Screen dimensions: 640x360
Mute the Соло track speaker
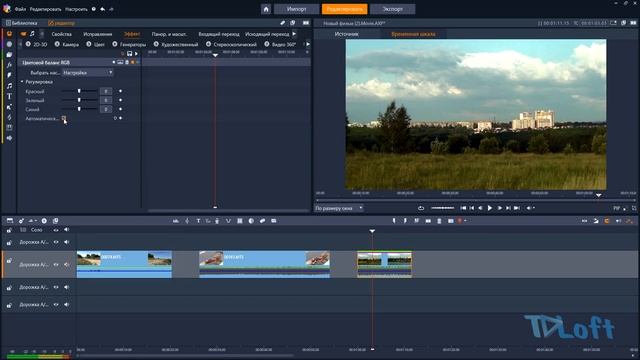(x=67, y=230)
